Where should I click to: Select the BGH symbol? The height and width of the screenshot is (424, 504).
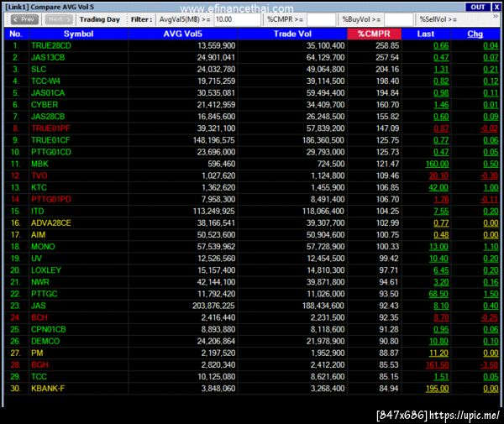click(39, 365)
